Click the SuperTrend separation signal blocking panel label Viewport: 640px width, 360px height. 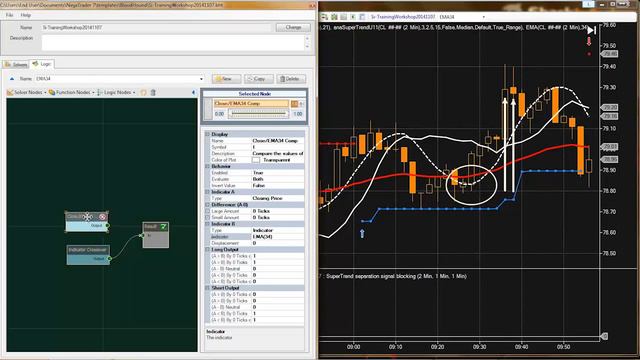point(396,276)
